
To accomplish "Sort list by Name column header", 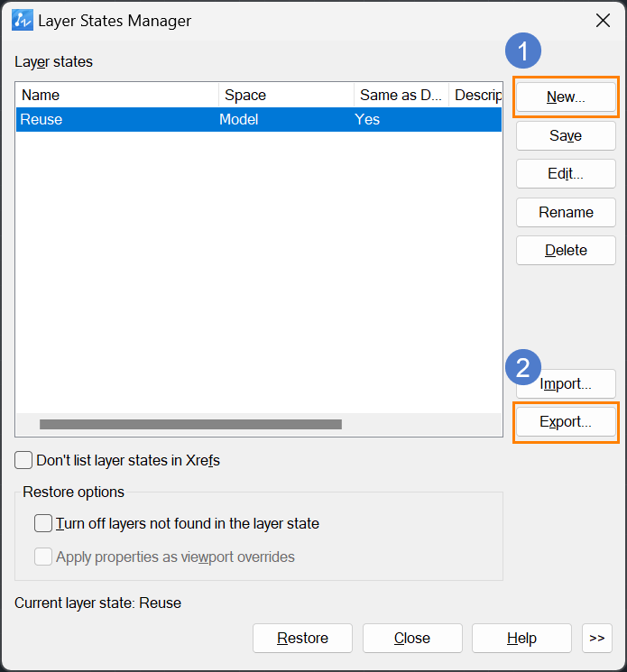I will click(x=117, y=95).
